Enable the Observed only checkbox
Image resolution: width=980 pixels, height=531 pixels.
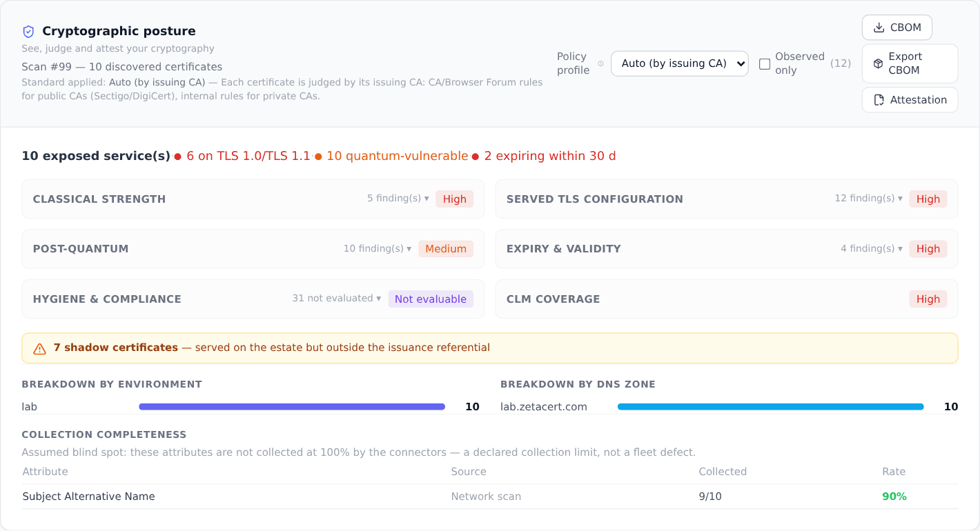point(765,63)
